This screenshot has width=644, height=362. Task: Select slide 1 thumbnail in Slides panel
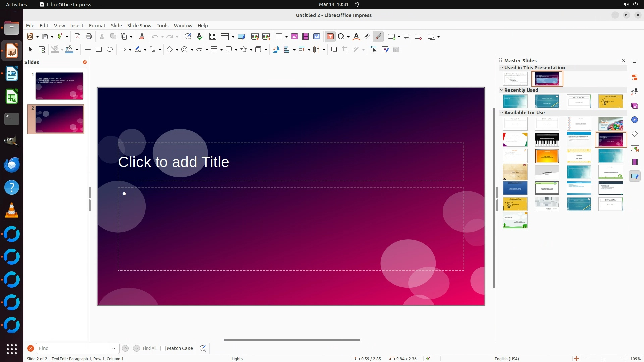(59, 86)
